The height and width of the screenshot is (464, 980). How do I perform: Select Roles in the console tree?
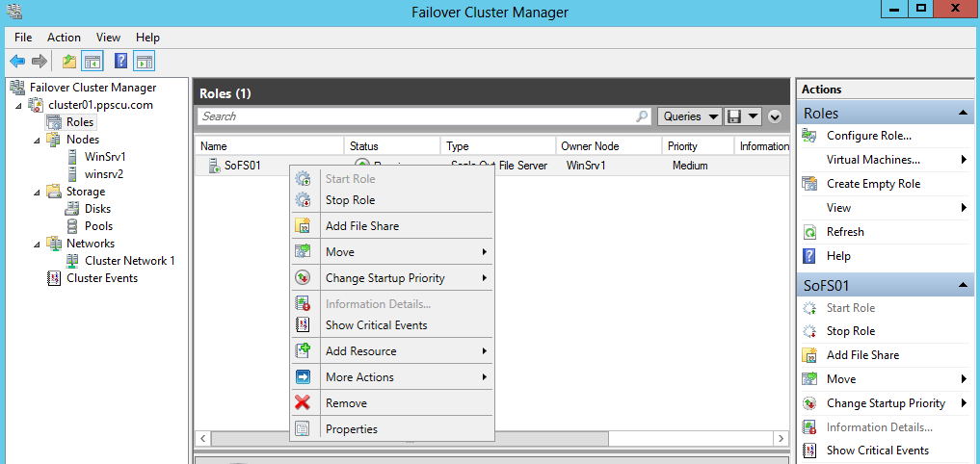point(79,122)
